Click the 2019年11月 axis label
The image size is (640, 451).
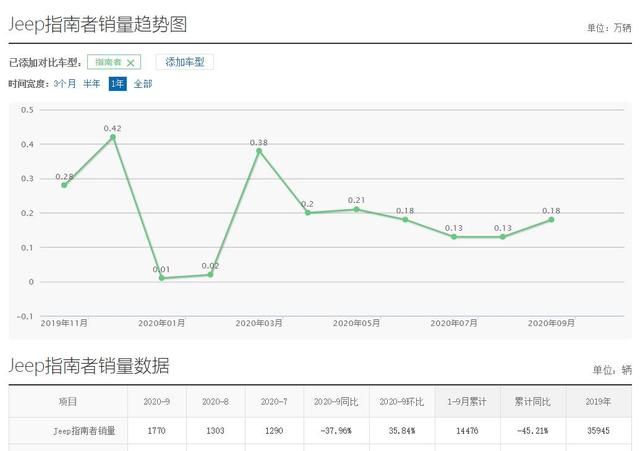(64, 323)
